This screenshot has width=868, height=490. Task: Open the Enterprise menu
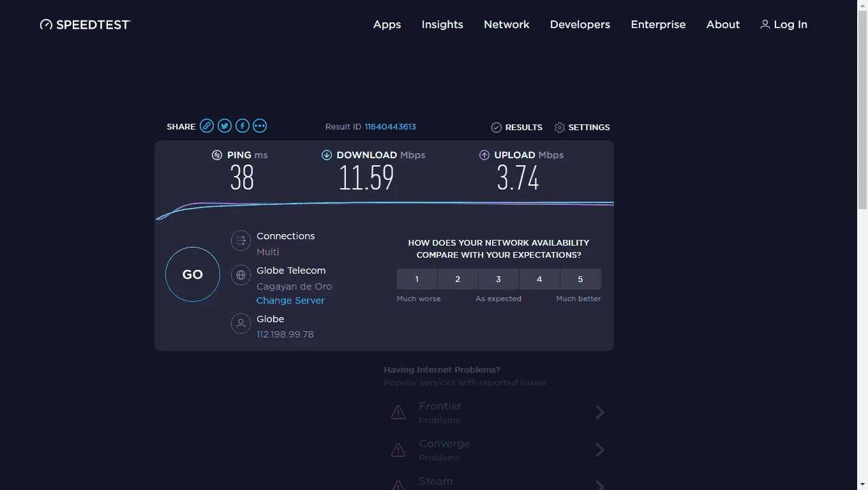(658, 24)
